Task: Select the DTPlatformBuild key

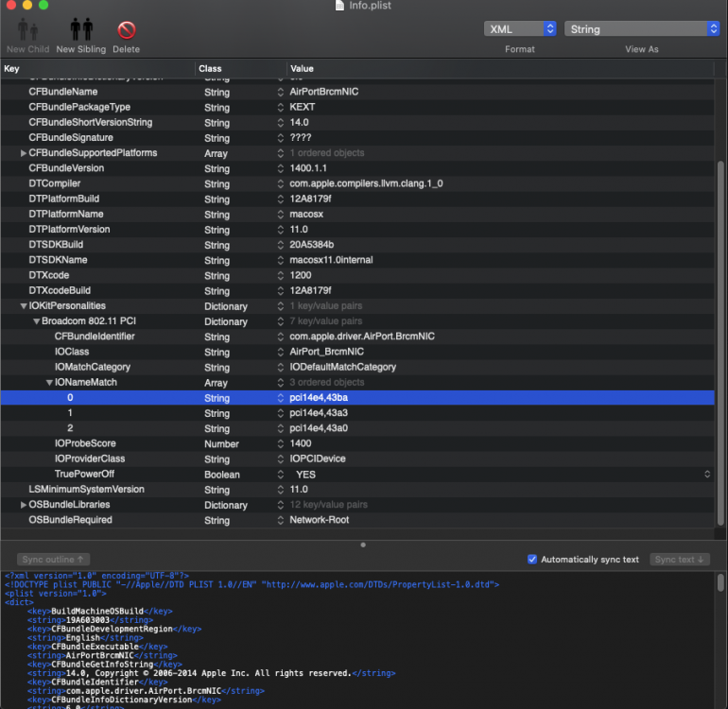Action: click(x=64, y=199)
